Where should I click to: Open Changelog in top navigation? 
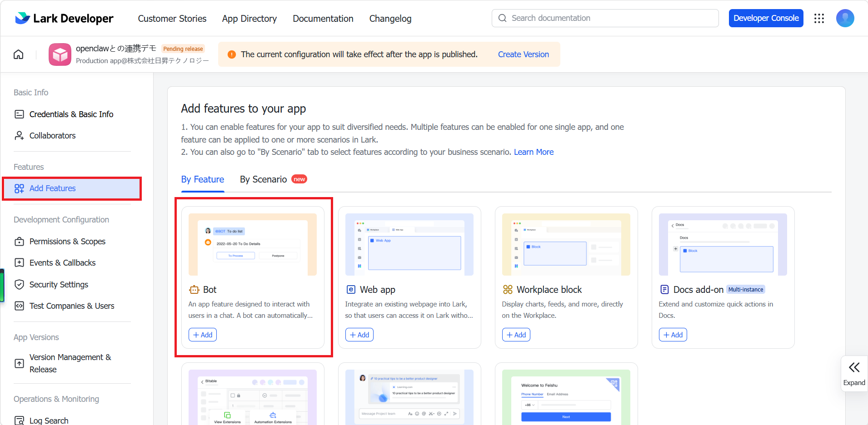(x=390, y=19)
